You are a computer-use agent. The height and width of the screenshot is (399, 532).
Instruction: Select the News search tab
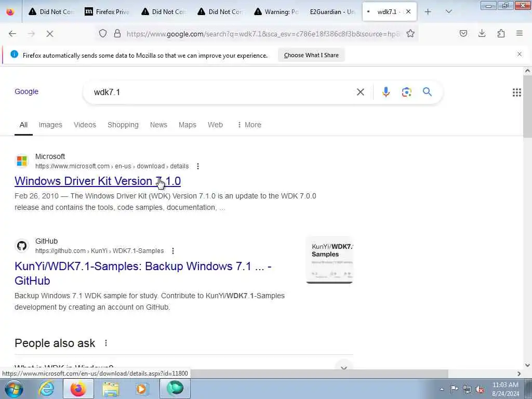coord(158,125)
